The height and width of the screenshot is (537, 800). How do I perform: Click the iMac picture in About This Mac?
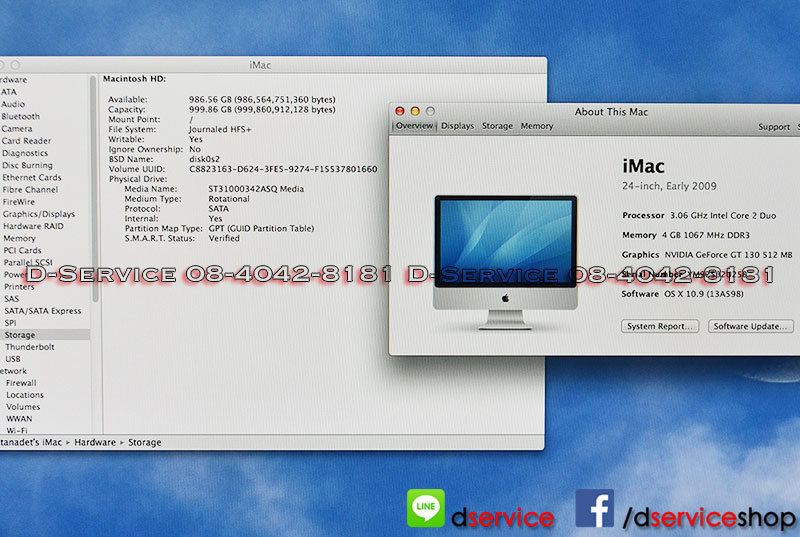tap(505, 262)
